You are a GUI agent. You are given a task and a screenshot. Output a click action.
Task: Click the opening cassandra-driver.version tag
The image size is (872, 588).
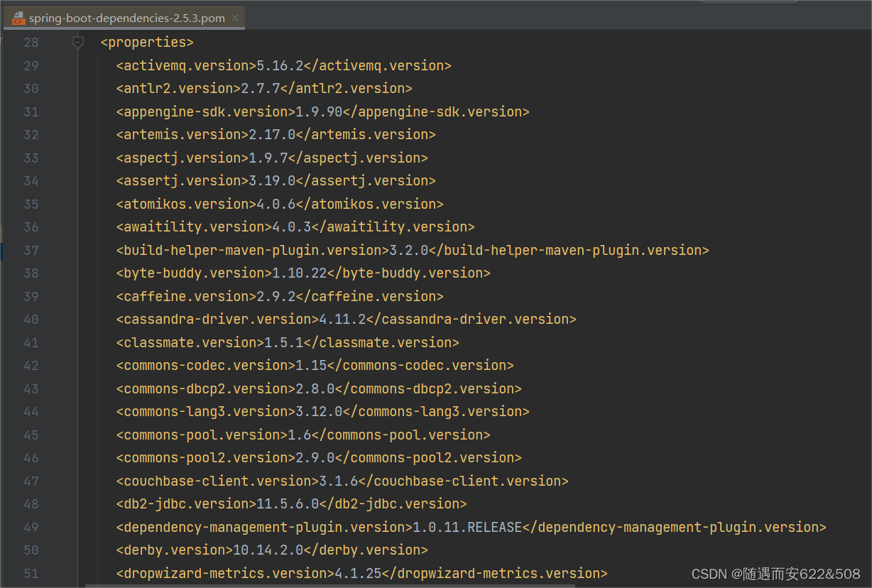217,320
